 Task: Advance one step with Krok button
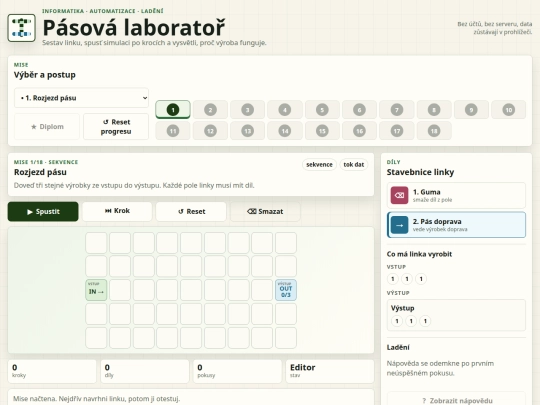pyautogui.click(x=117, y=211)
